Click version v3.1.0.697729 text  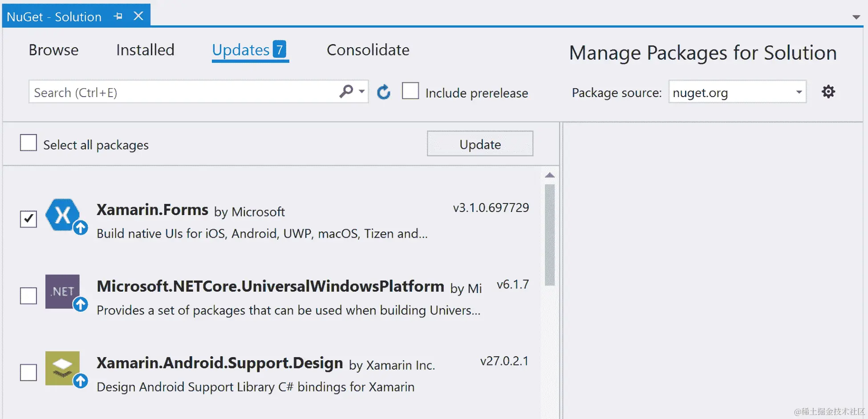(491, 207)
